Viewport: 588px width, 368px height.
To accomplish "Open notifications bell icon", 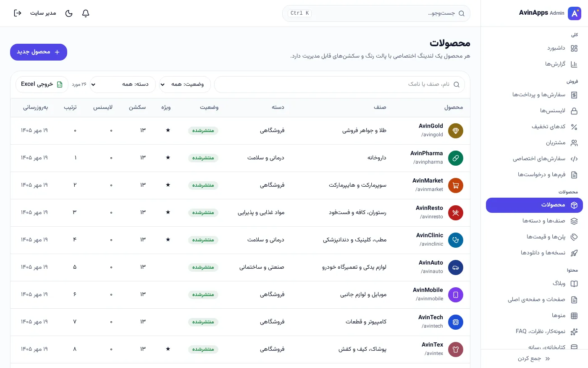I will click(x=86, y=13).
